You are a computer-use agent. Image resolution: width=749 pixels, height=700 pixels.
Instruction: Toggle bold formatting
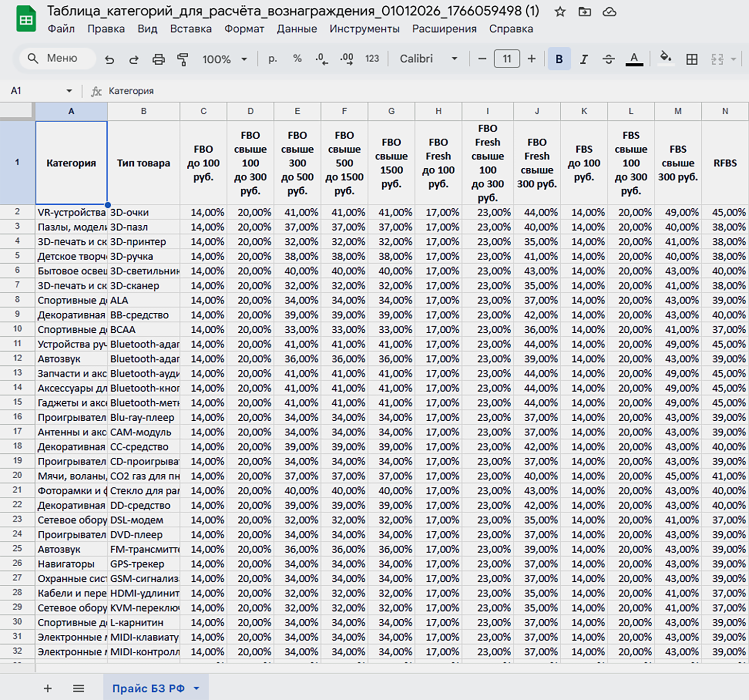[x=559, y=59]
